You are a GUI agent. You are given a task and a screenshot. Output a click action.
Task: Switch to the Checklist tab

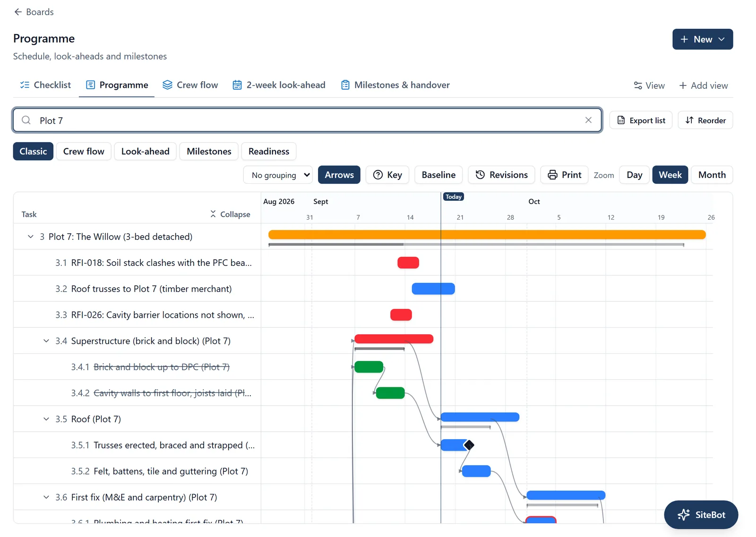[x=45, y=85]
